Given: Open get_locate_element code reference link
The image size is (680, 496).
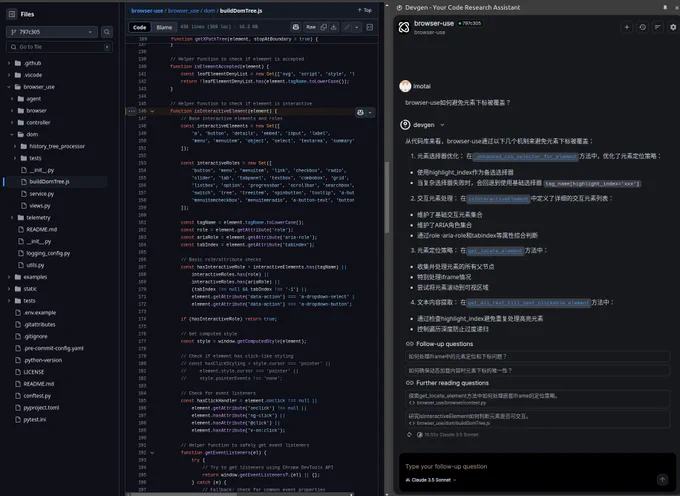Looking at the screenshot, I should tap(495, 251).
